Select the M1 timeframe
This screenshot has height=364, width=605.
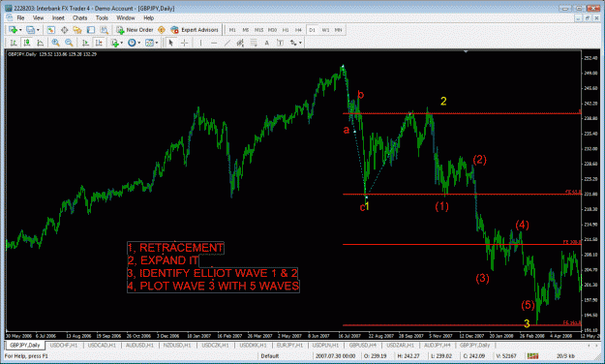[232, 30]
